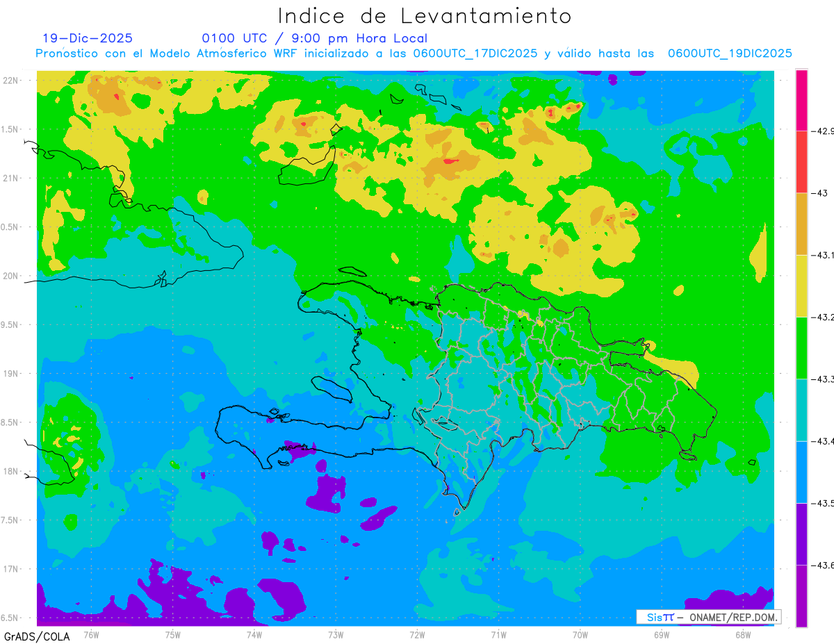
Task: Click the legend value '-43.4'
Action: [824, 441]
